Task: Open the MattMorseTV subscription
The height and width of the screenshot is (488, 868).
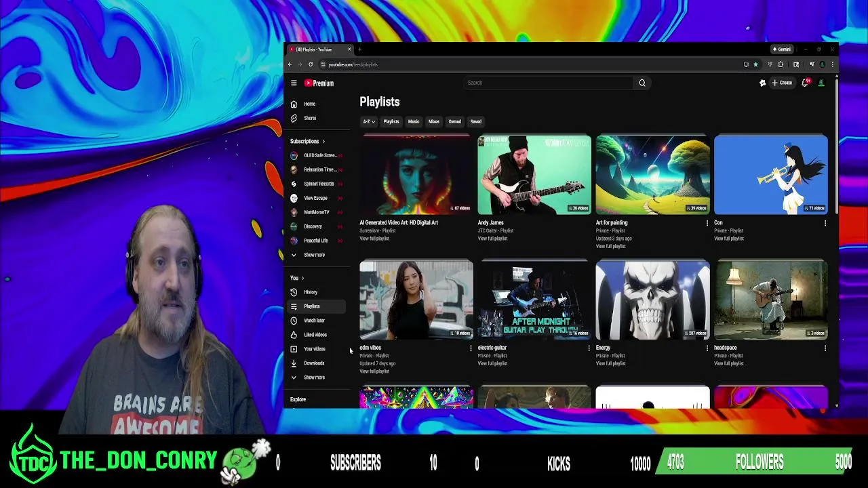Action: click(x=316, y=212)
